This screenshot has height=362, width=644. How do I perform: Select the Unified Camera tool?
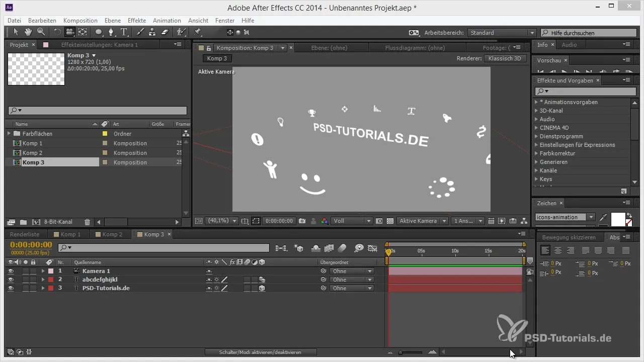click(x=70, y=32)
